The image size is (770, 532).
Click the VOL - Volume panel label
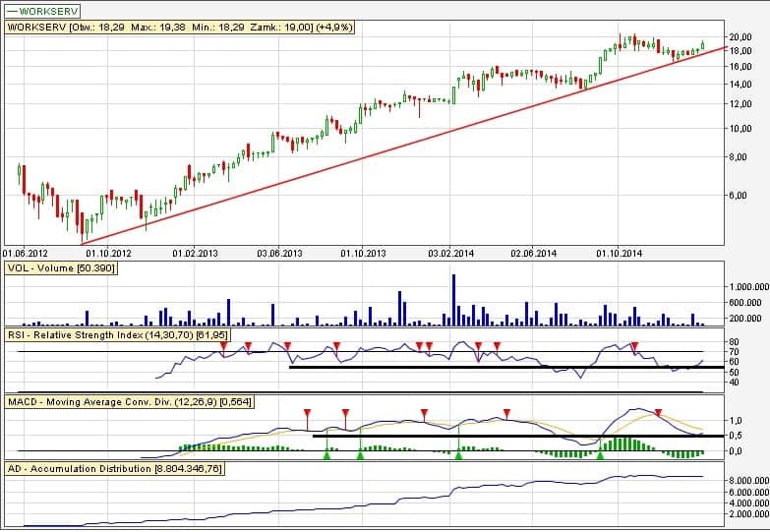point(61,267)
